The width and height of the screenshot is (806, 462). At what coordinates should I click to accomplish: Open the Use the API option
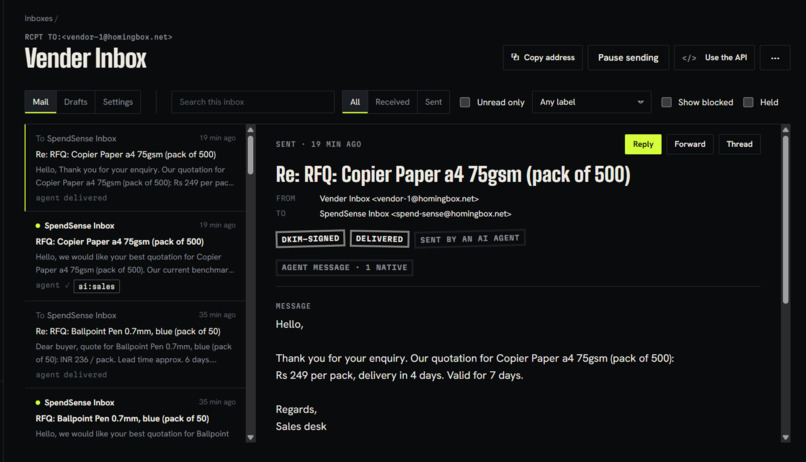pos(714,58)
